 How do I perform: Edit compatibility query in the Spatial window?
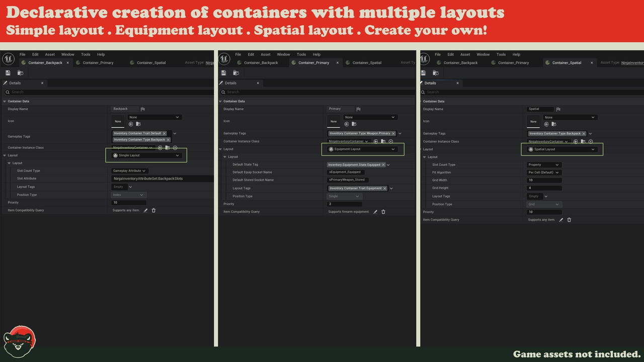(x=561, y=220)
